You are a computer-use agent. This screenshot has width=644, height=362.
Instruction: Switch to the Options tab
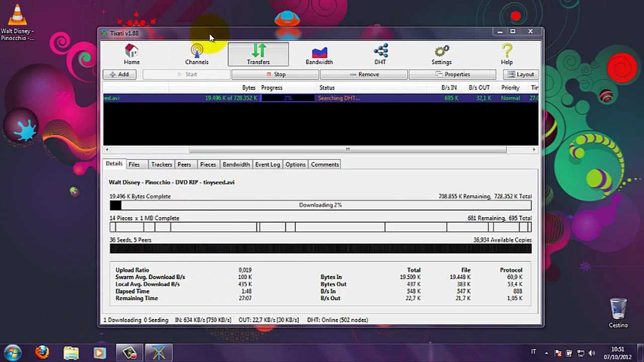pos(295,164)
